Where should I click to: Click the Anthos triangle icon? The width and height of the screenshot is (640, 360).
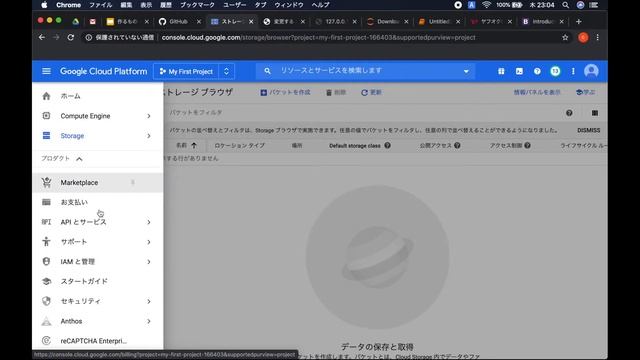click(x=46, y=321)
